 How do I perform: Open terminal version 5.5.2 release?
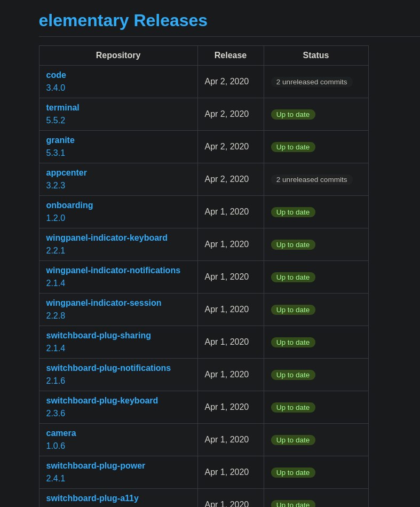[56, 120]
